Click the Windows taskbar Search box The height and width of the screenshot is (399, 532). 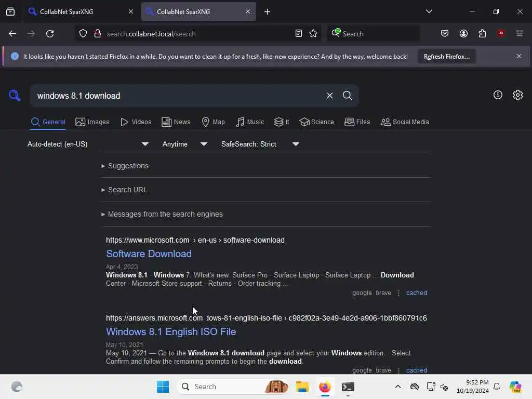233,387
